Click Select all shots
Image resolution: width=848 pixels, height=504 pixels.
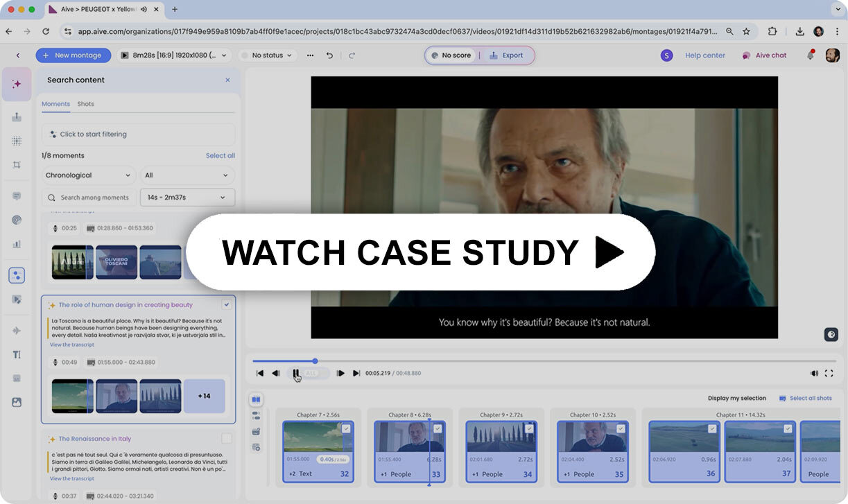(806, 399)
